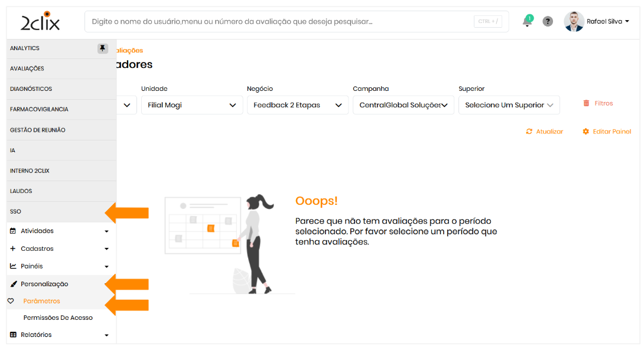This screenshot has height=347, width=644.
Task: Click the Atualizar refresh icon
Action: [529, 132]
